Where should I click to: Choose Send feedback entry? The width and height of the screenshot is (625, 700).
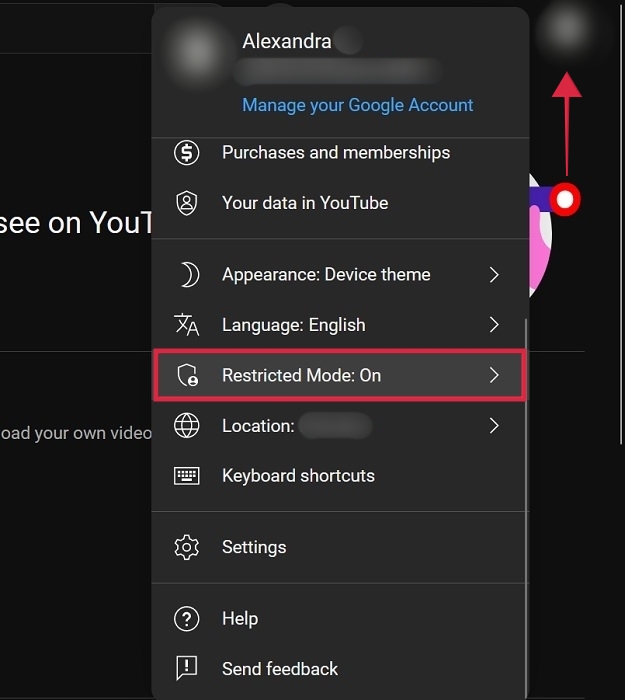pyautogui.click(x=340, y=668)
